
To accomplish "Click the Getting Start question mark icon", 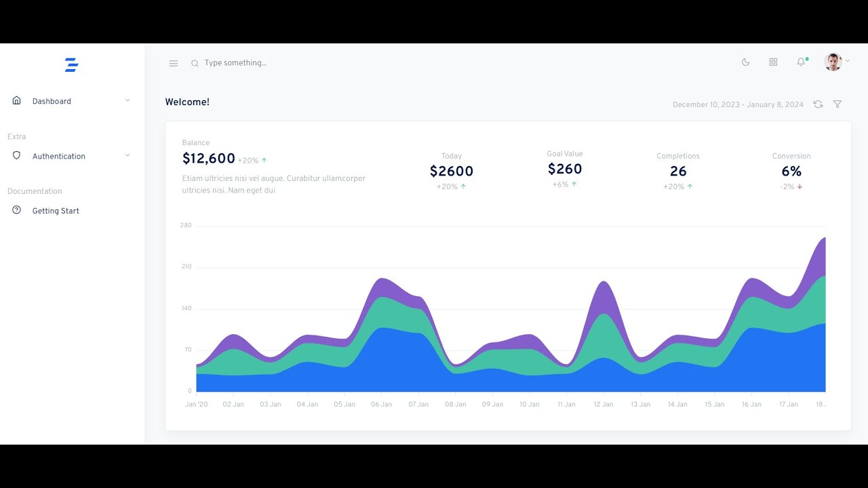I will [17, 210].
